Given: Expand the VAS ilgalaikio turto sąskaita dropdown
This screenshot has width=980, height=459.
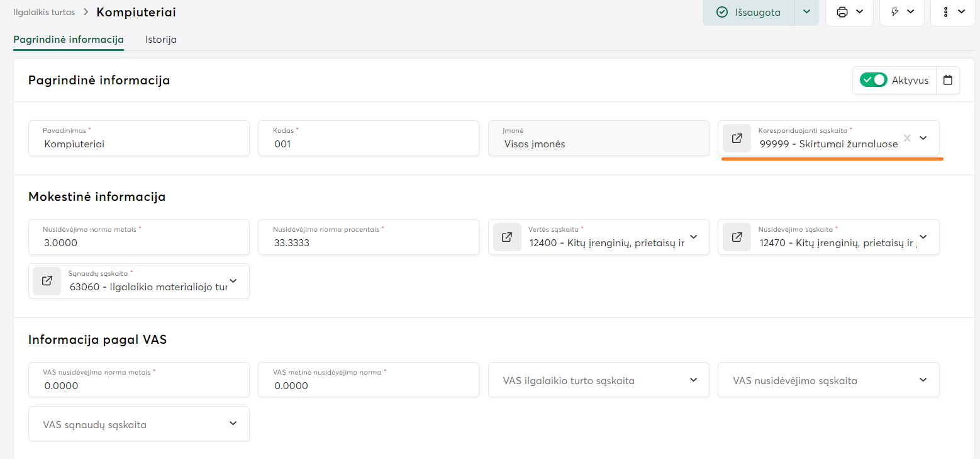Looking at the screenshot, I should (693, 380).
